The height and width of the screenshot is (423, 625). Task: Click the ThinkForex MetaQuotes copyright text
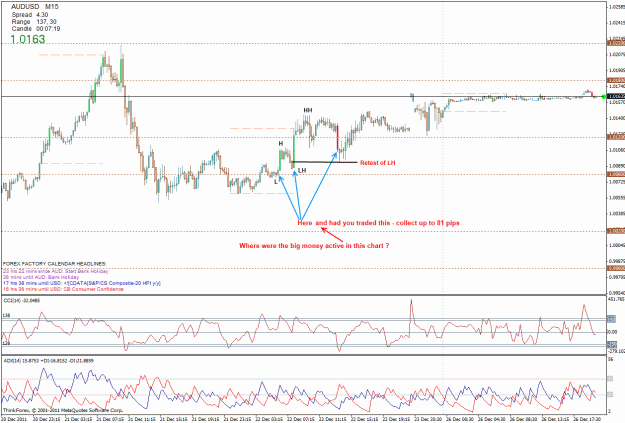pyautogui.click(x=63, y=410)
